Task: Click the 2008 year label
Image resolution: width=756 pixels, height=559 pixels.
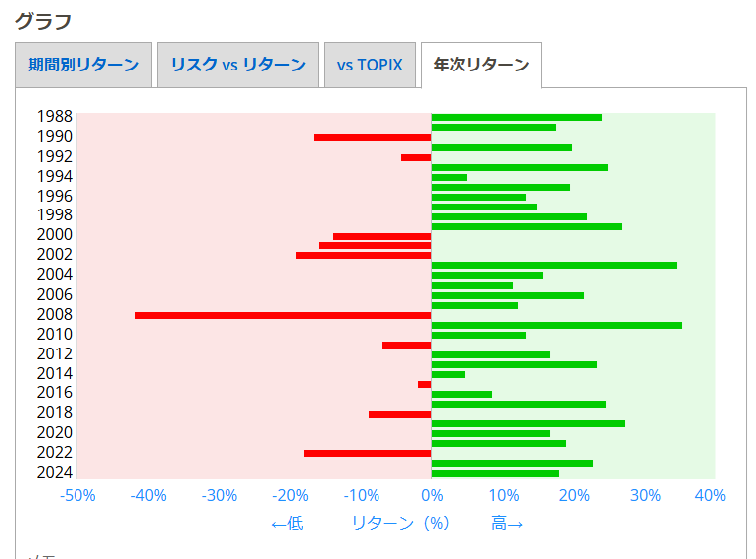Action: point(54,315)
